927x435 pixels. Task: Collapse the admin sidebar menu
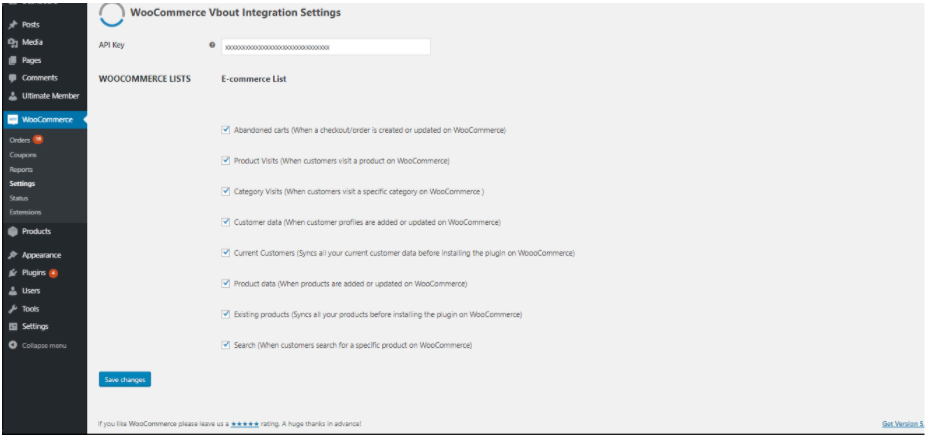click(x=44, y=345)
